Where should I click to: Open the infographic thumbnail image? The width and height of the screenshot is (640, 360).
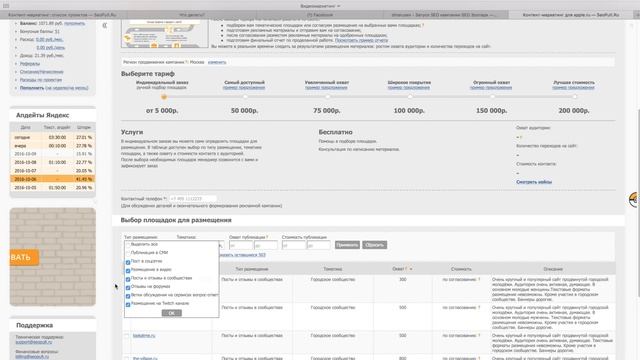click(x=164, y=33)
